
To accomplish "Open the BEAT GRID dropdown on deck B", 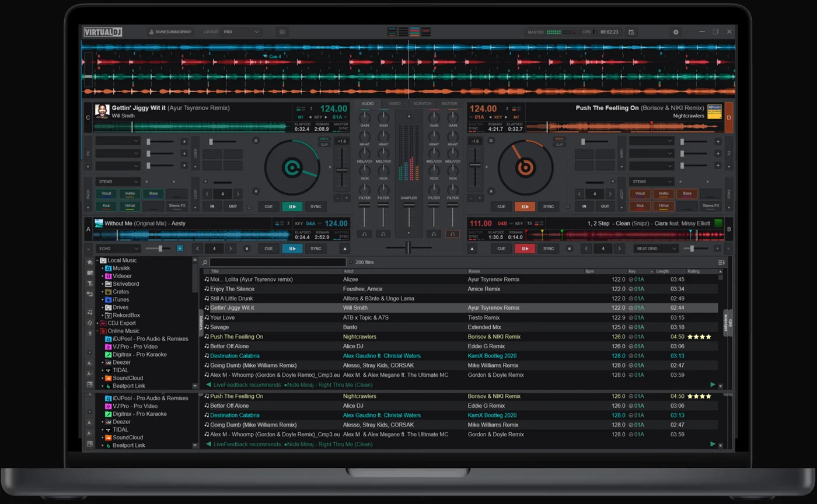I will coord(656,249).
